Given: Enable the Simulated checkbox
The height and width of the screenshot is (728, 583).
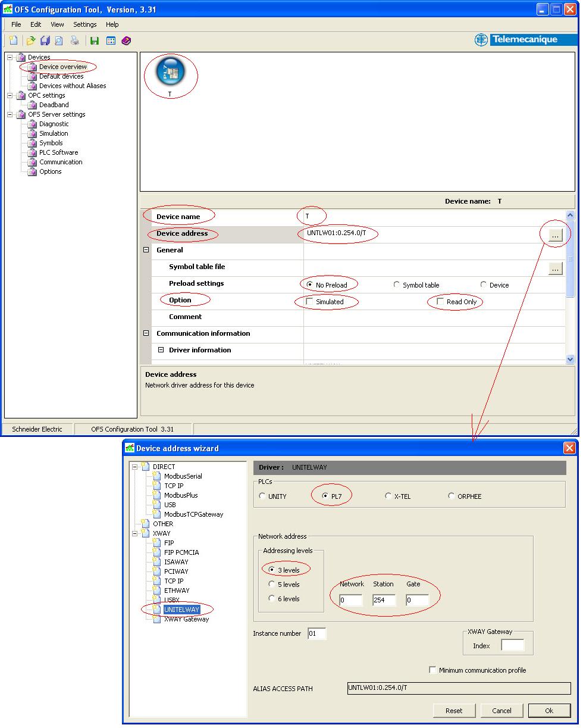Looking at the screenshot, I should [309, 302].
